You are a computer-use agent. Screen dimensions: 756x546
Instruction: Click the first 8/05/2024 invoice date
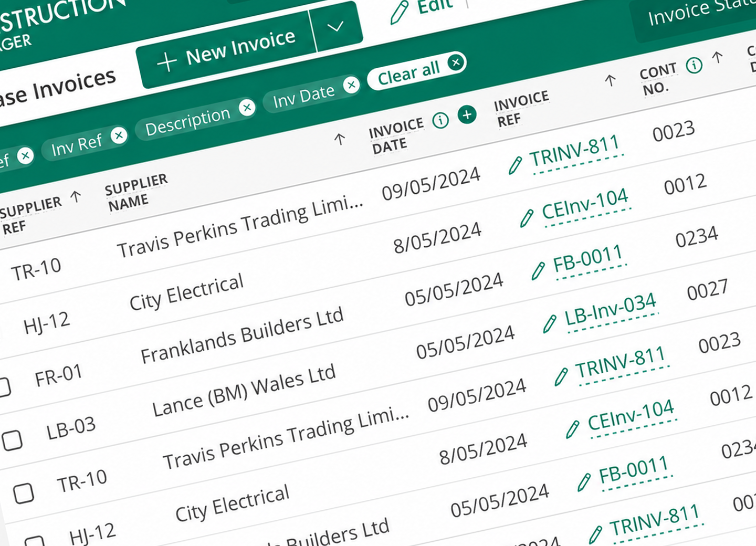pyautogui.click(x=437, y=237)
